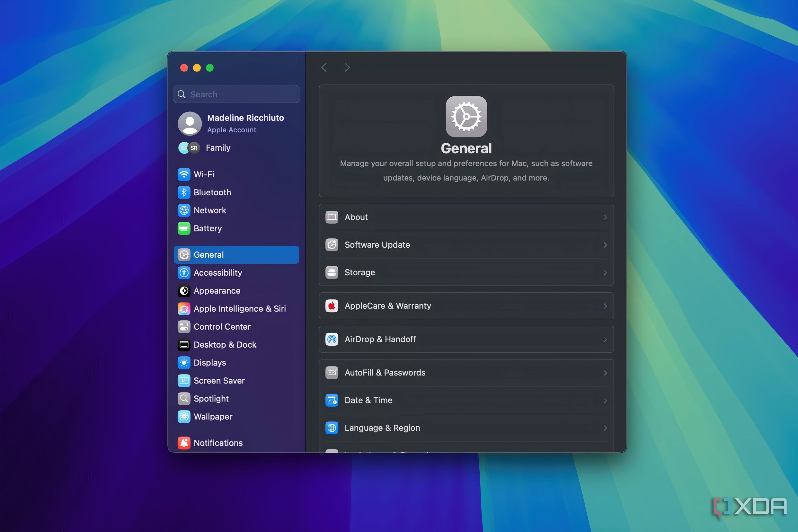Click the Wi-Fi icon in sidebar
The height and width of the screenshot is (532, 798).
coord(184,174)
